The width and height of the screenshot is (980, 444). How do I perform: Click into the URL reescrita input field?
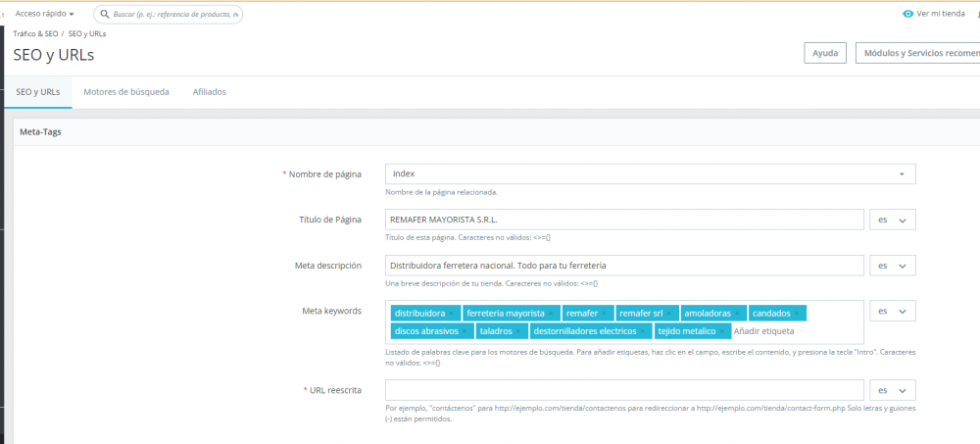pyautogui.click(x=625, y=390)
